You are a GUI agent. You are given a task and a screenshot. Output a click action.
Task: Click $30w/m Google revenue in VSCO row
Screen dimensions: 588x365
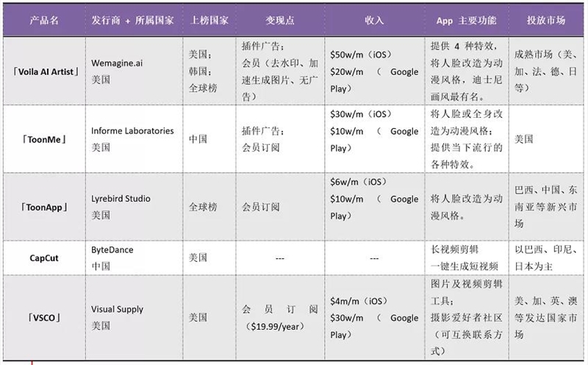(374, 318)
